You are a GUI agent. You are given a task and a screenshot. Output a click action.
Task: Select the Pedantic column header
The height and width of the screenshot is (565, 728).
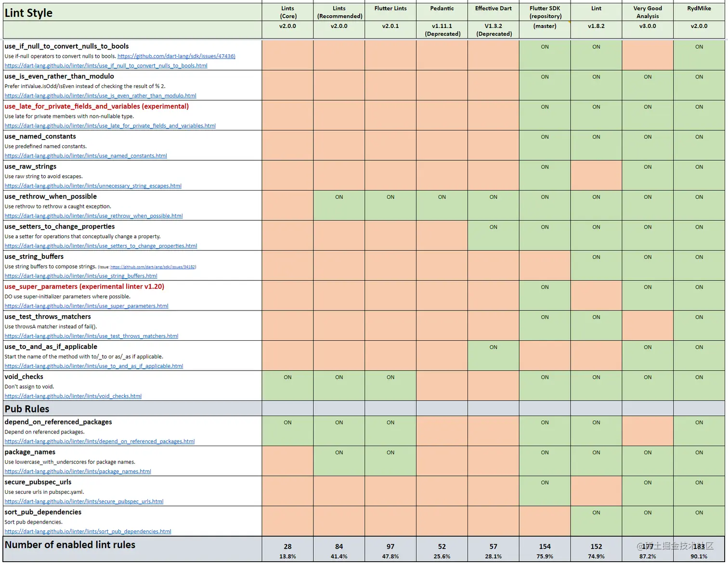442,13
